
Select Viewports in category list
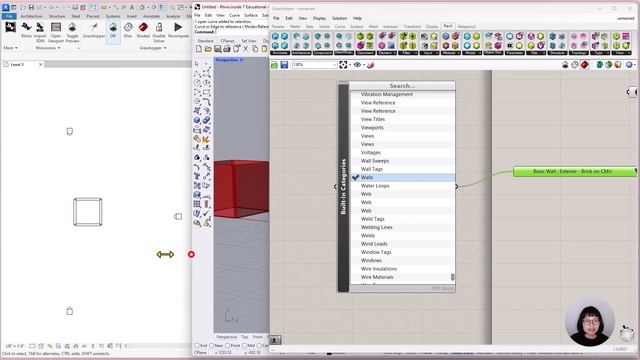(x=402, y=127)
